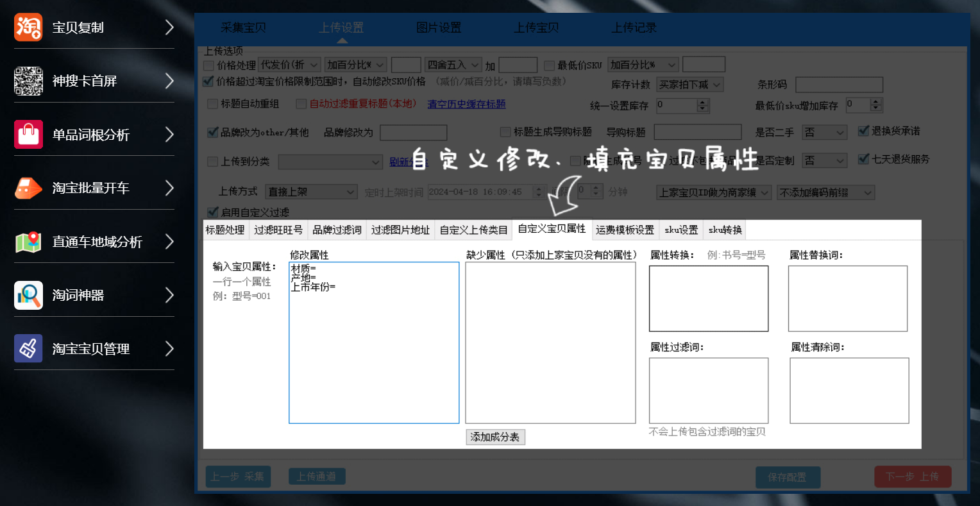Expand the 淘宝宝贝管理 chevron arrow
Image resolution: width=980 pixels, height=506 pixels.
(169, 349)
